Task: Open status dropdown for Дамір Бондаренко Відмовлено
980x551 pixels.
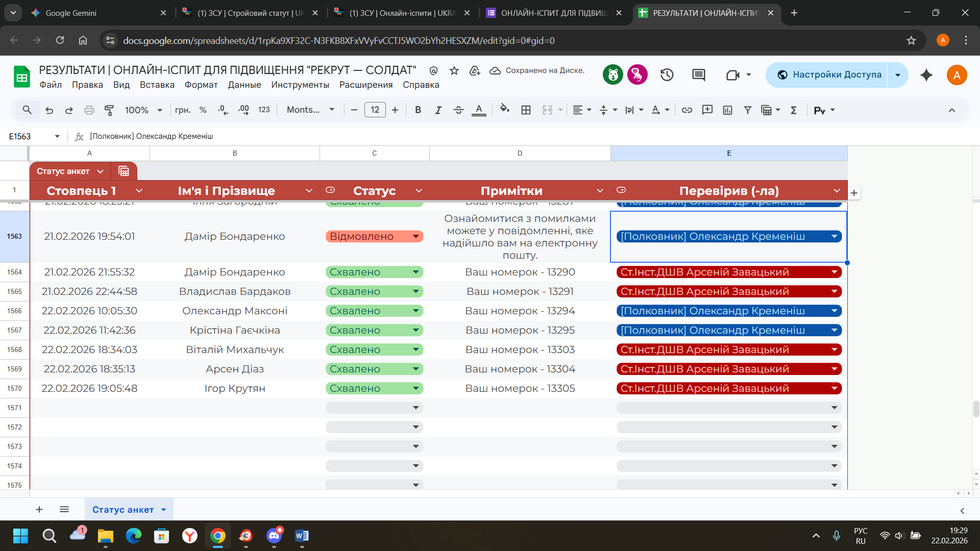Action: pyautogui.click(x=416, y=236)
